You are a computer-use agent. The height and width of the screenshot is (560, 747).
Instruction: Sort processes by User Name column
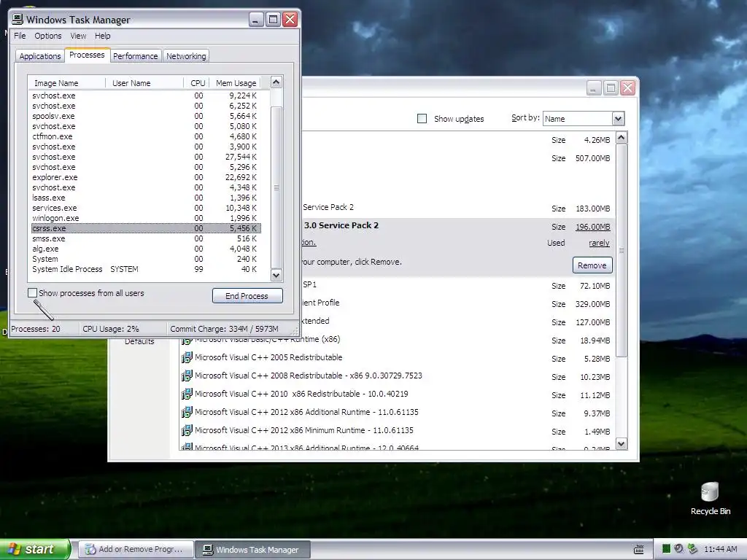point(144,83)
